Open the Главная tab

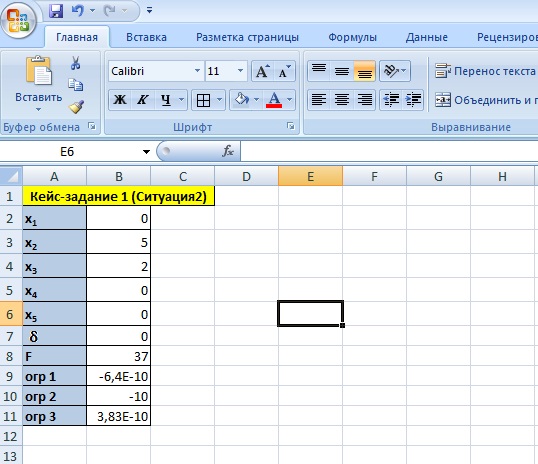coord(77,37)
